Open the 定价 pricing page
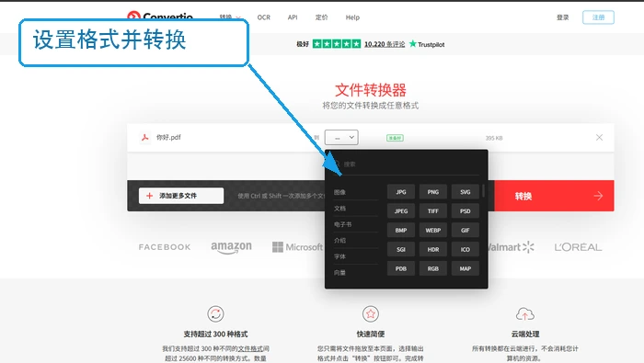This screenshot has height=363, width=644. [321, 17]
